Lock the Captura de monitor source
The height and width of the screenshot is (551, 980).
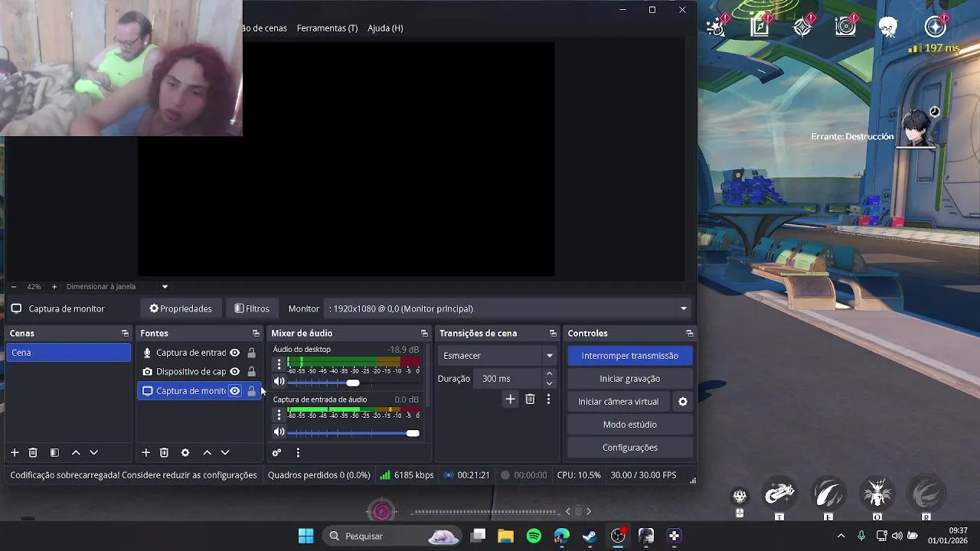pyautogui.click(x=251, y=391)
